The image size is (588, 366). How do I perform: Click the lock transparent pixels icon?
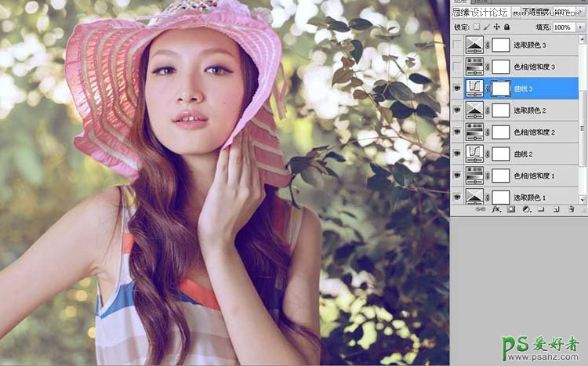(x=477, y=27)
